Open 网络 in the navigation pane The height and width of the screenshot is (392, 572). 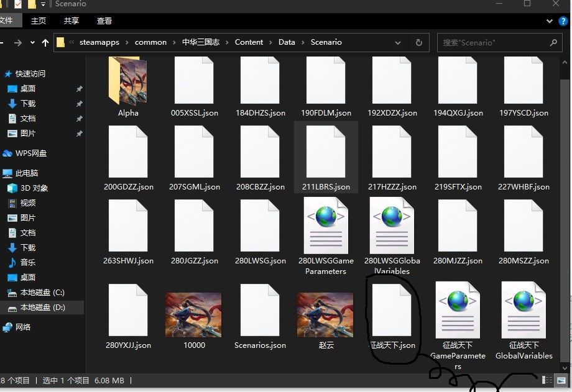tap(16, 327)
